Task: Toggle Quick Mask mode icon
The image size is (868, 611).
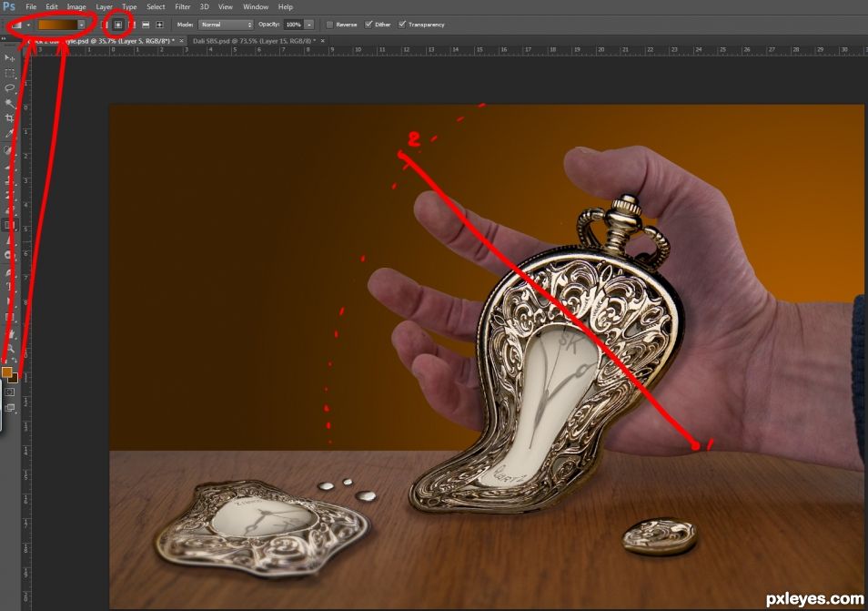Action: [x=9, y=392]
